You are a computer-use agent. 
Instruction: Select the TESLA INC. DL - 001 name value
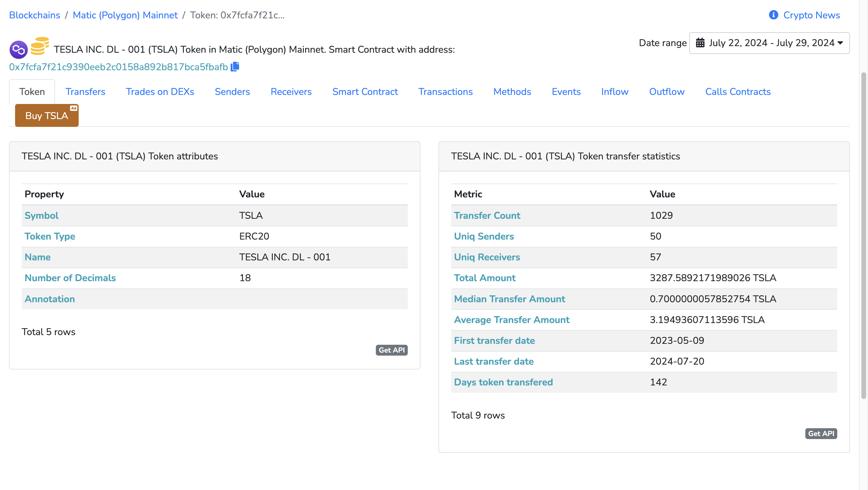point(285,257)
